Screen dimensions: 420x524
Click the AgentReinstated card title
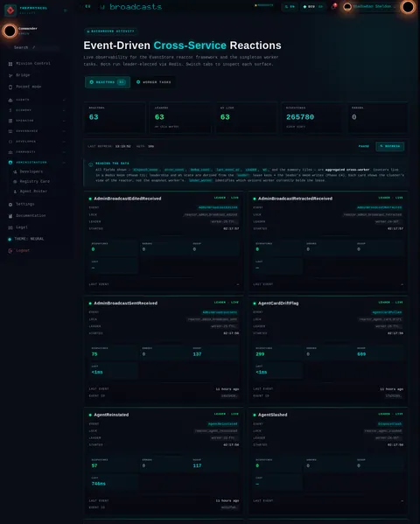pyautogui.click(x=111, y=415)
